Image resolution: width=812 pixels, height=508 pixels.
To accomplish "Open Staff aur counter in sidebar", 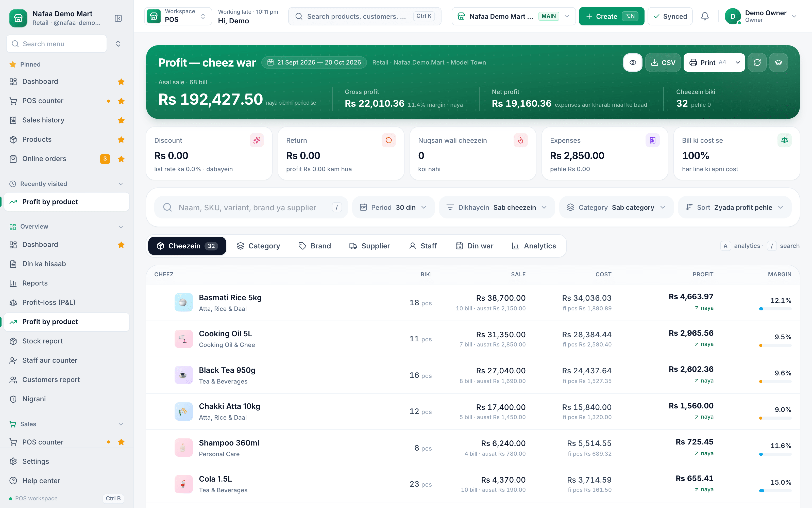I will 66,360.
